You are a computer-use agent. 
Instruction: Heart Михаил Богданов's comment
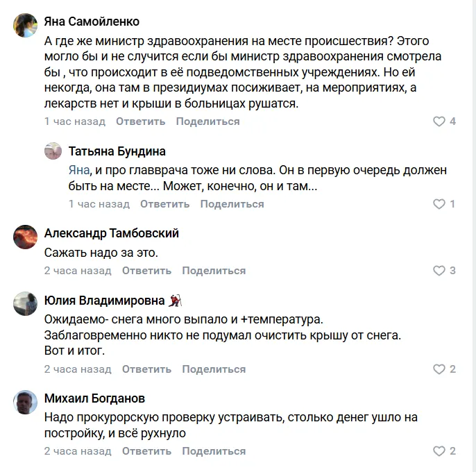click(439, 451)
